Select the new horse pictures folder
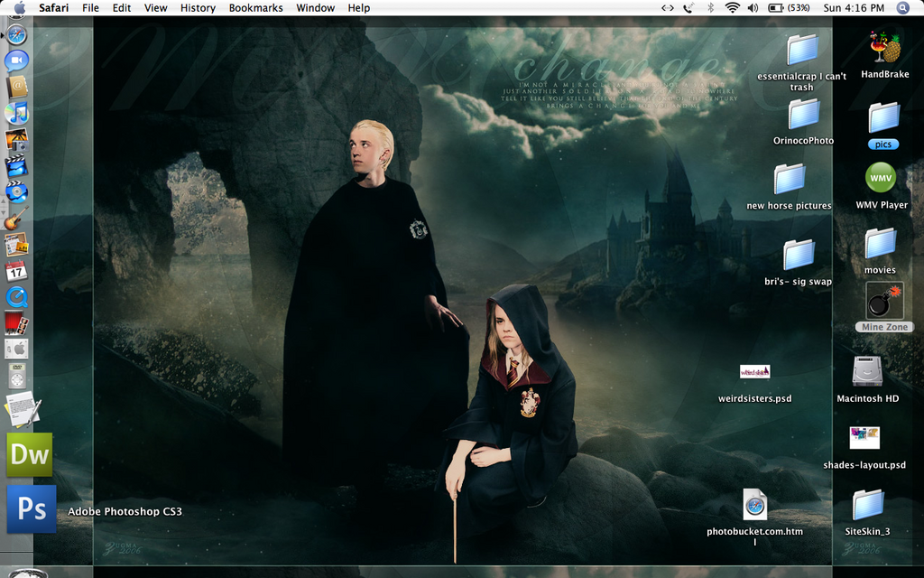 (789, 179)
